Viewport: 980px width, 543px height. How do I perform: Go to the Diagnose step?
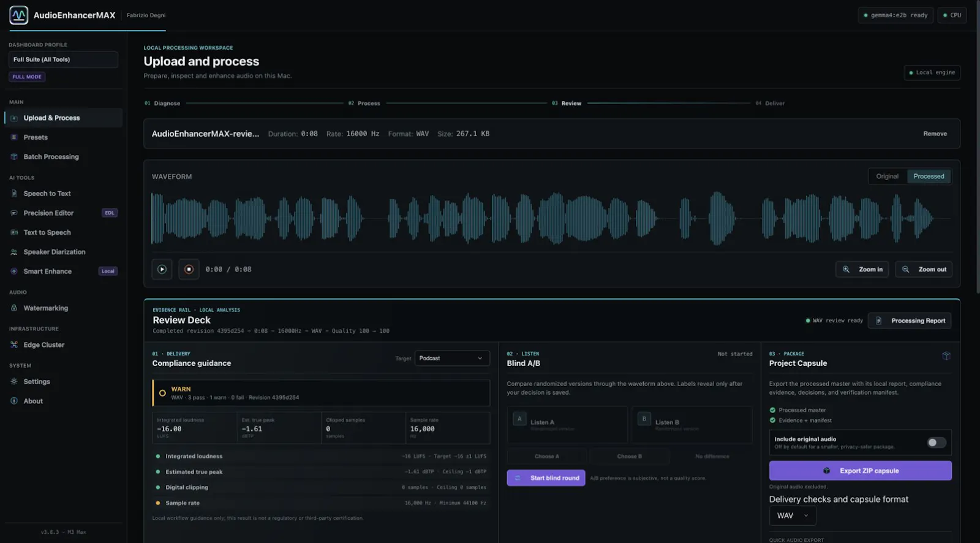(162, 104)
